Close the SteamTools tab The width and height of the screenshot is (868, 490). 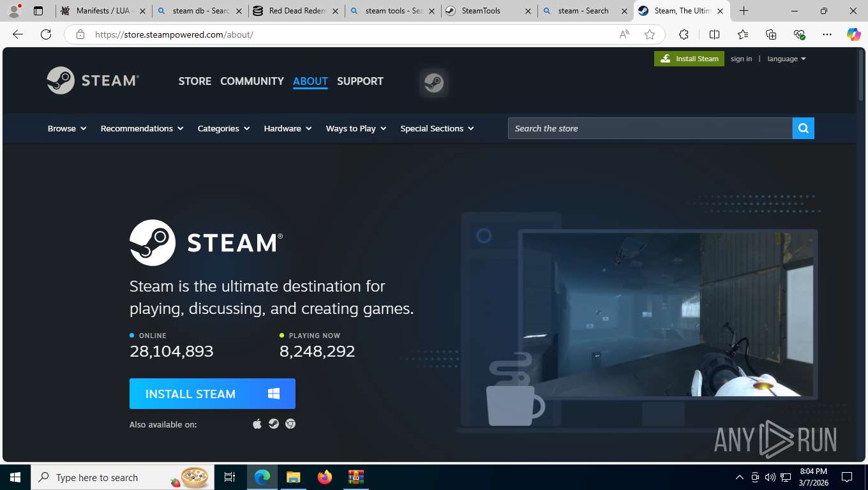point(528,11)
